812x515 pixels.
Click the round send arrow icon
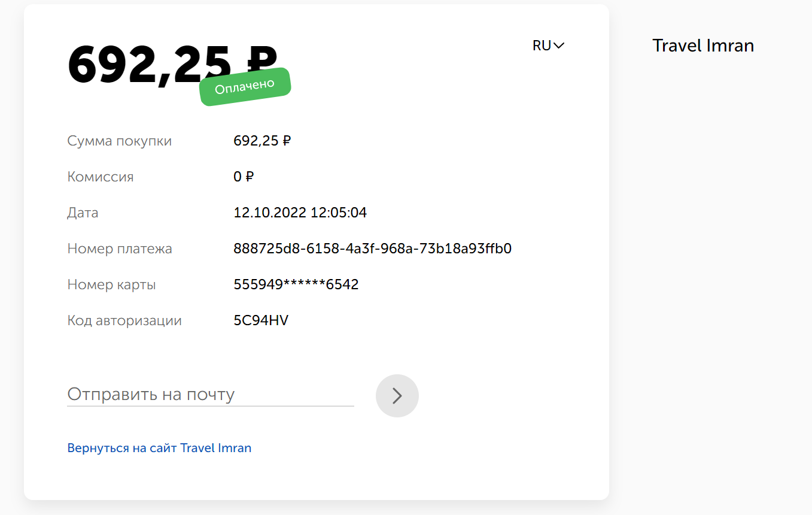click(x=397, y=396)
